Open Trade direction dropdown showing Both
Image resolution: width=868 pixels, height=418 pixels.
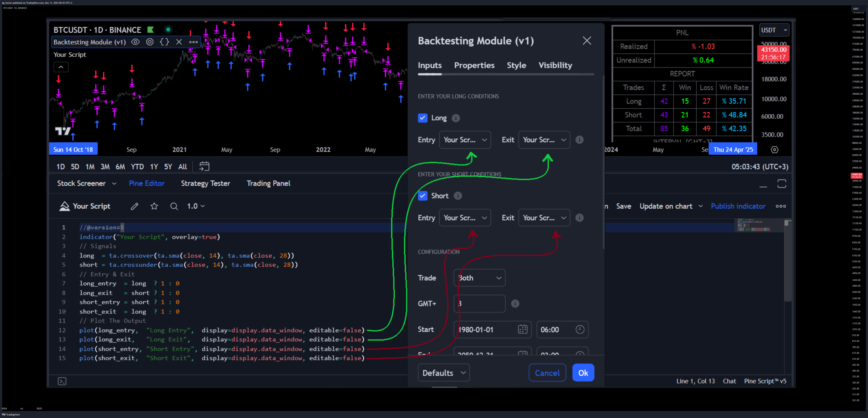click(x=480, y=278)
